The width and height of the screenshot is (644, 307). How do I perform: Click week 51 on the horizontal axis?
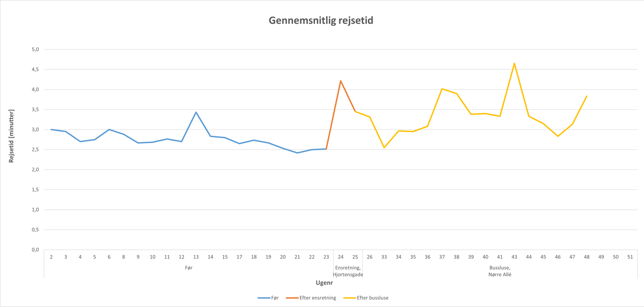tap(630, 257)
